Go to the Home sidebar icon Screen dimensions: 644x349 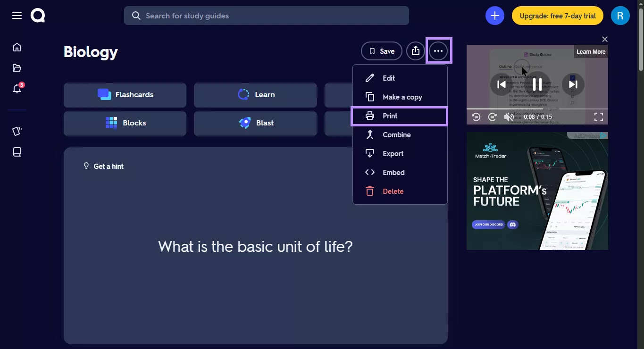tap(17, 47)
